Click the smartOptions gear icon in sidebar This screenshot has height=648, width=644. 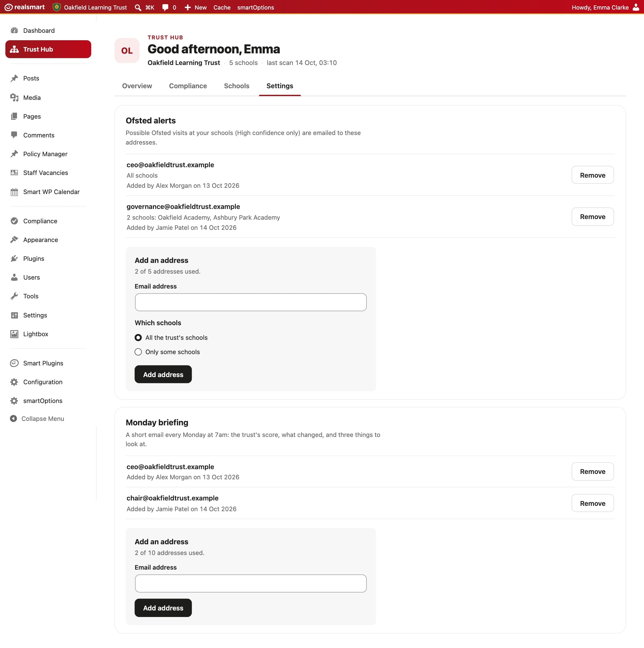pyautogui.click(x=14, y=401)
